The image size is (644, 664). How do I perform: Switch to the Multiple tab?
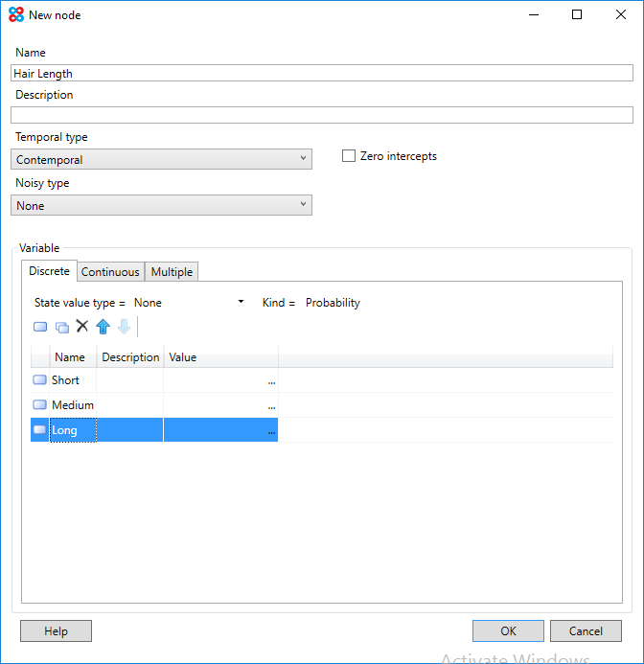pyautogui.click(x=172, y=272)
